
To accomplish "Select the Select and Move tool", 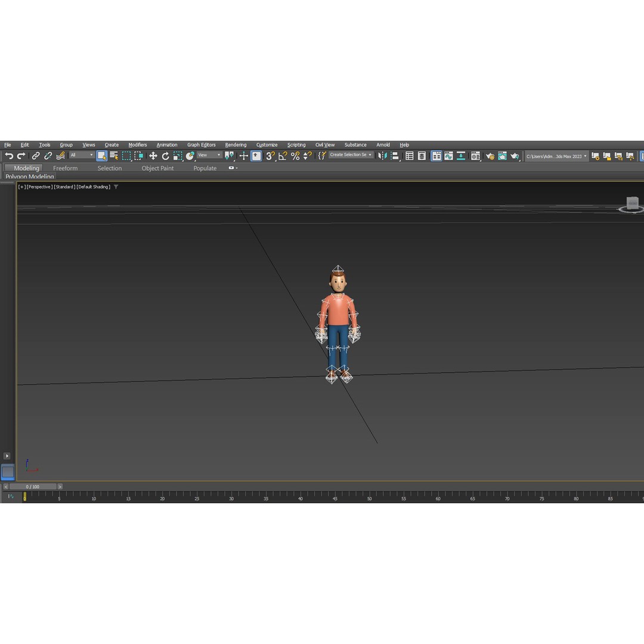I will tap(153, 156).
